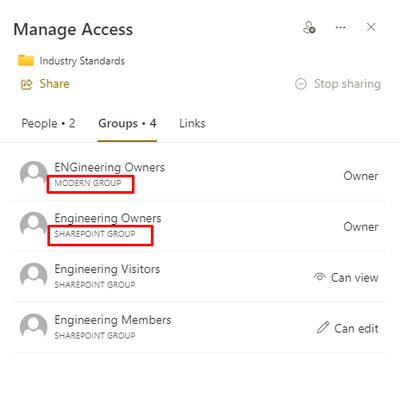Click the SharePoint Engineering Owners avatar
Image resolution: width=400 pixels, height=403 pixels.
pyautogui.click(x=33, y=225)
